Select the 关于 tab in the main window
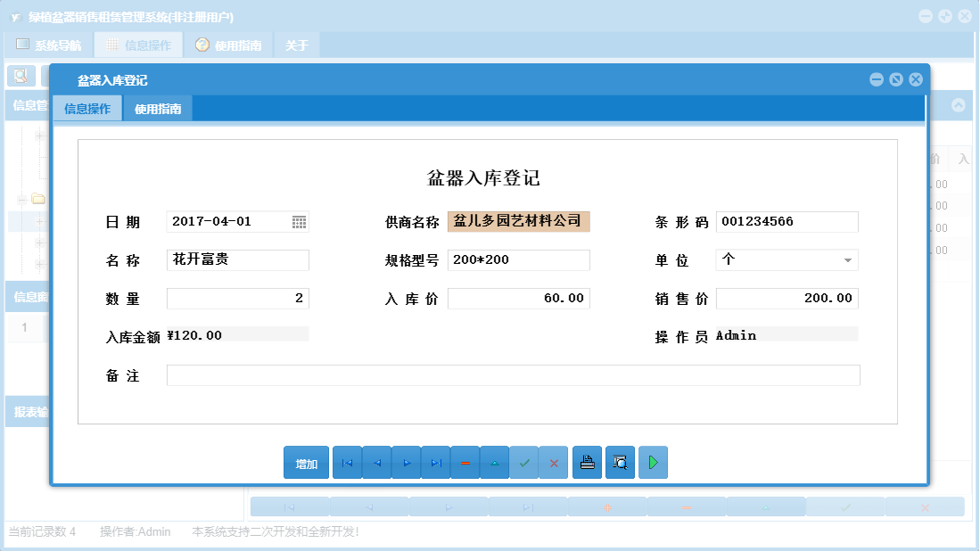This screenshot has height=551, width=980. click(x=296, y=44)
